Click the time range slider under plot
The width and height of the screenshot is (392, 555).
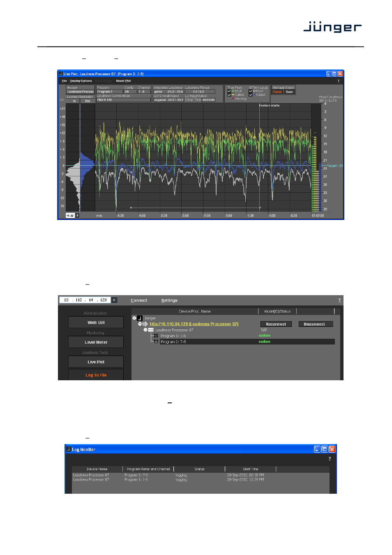point(196,208)
